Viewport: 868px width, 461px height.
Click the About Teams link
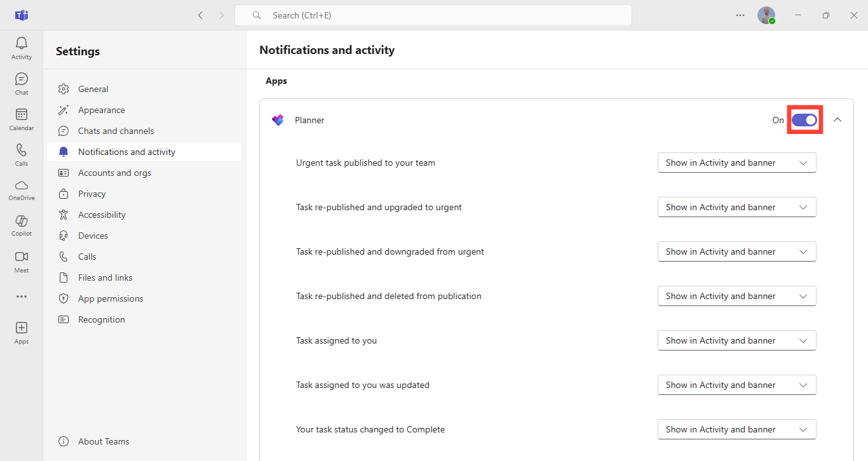[103, 441]
